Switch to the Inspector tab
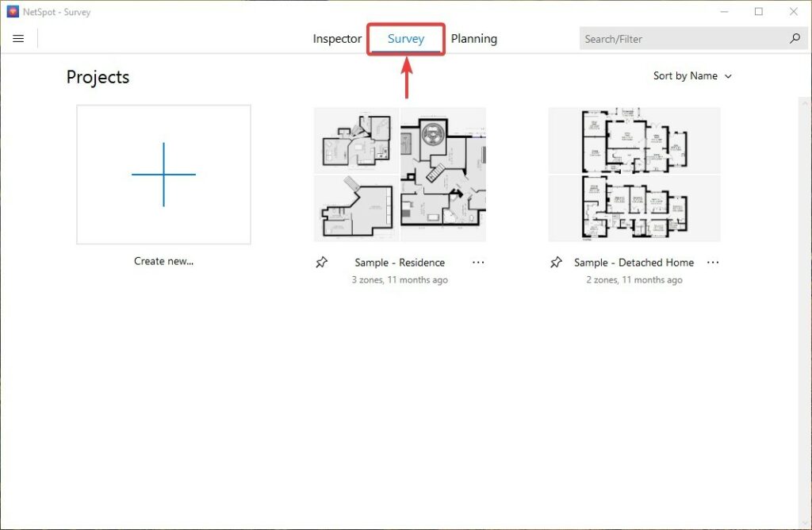812x530 pixels. (337, 39)
